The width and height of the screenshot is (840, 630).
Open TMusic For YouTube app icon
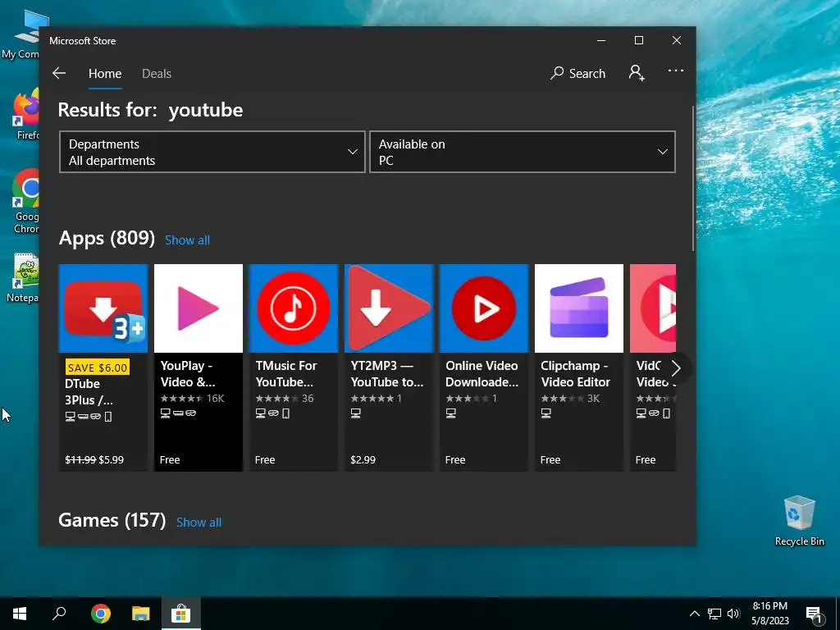[294, 308]
